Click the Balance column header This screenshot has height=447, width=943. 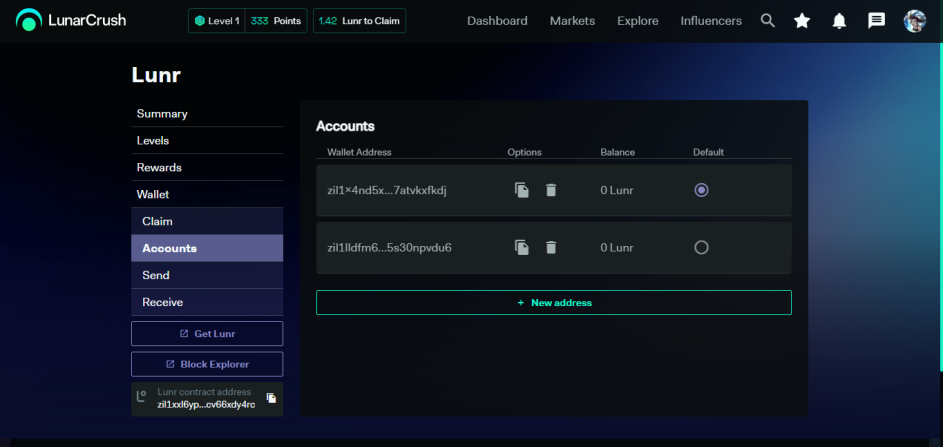click(618, 152)
